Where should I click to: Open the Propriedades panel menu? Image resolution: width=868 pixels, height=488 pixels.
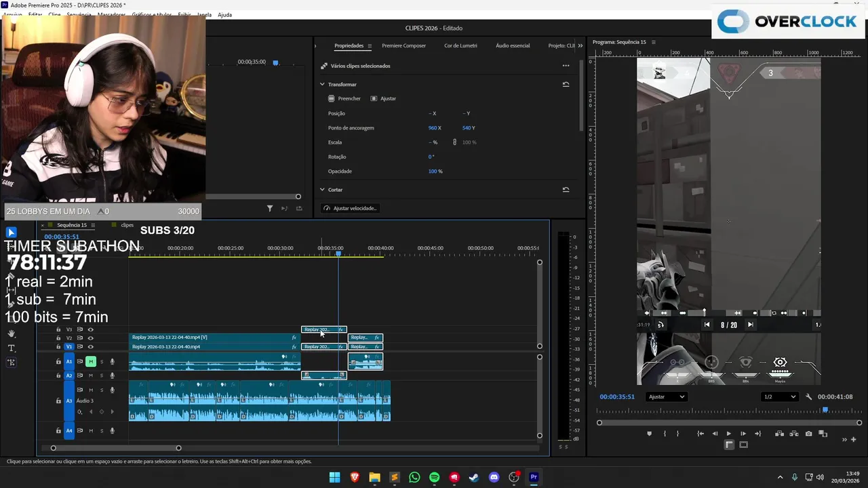click(370, 46)
